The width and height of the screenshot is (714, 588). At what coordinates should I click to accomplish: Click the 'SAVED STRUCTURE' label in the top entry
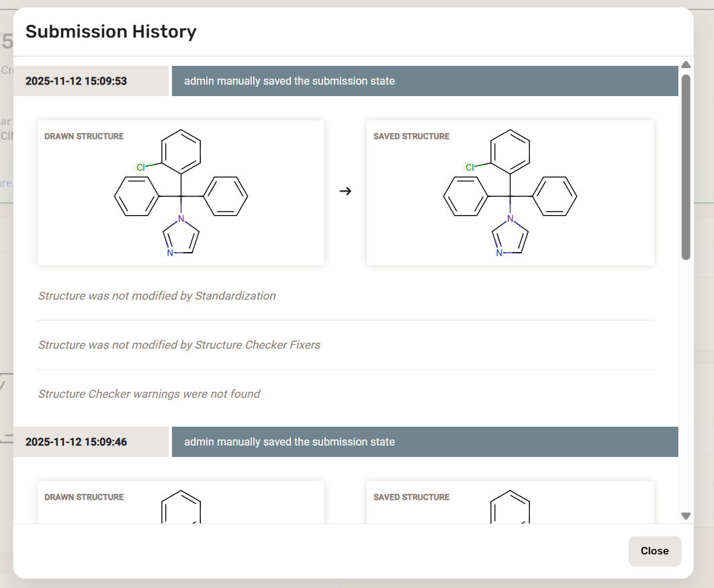(411, 136)
